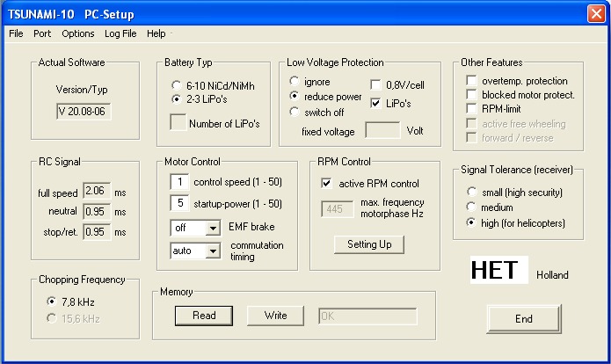This screenshot has width=611, height=364.
Task: Select reduce power option
Action: 295,96
